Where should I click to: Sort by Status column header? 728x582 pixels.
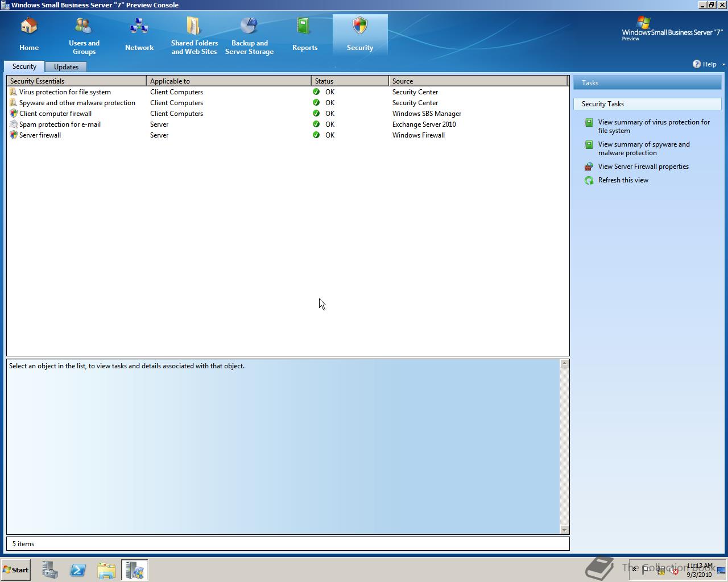[350, 81]
